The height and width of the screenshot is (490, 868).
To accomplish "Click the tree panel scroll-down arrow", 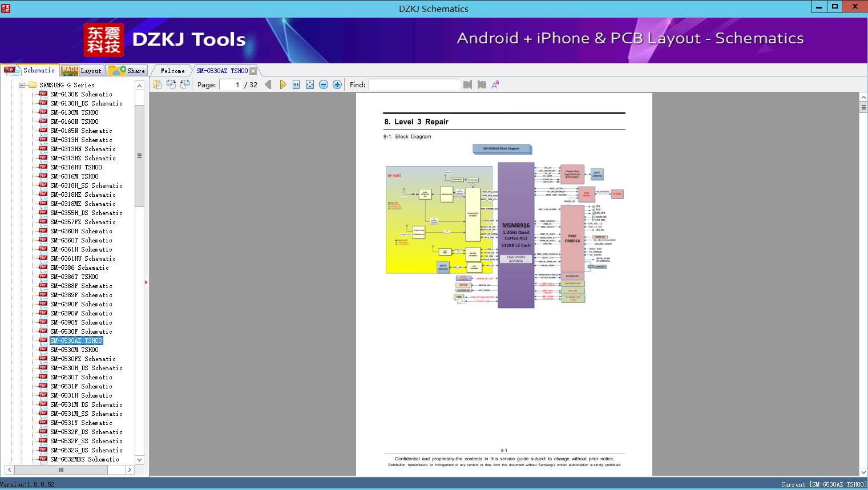I will [139, 460].
